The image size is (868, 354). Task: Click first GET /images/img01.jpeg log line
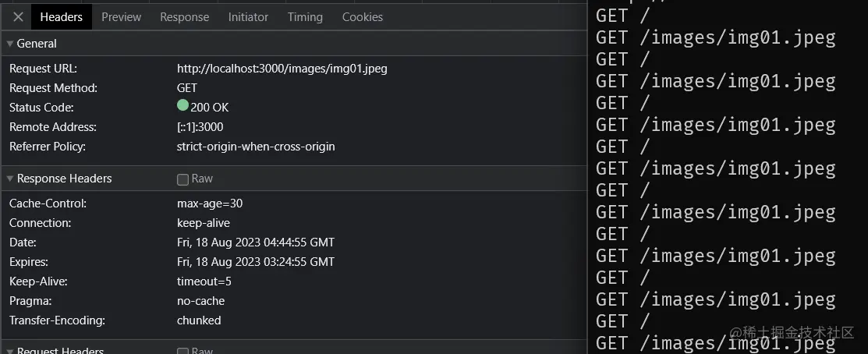(715, 37)
